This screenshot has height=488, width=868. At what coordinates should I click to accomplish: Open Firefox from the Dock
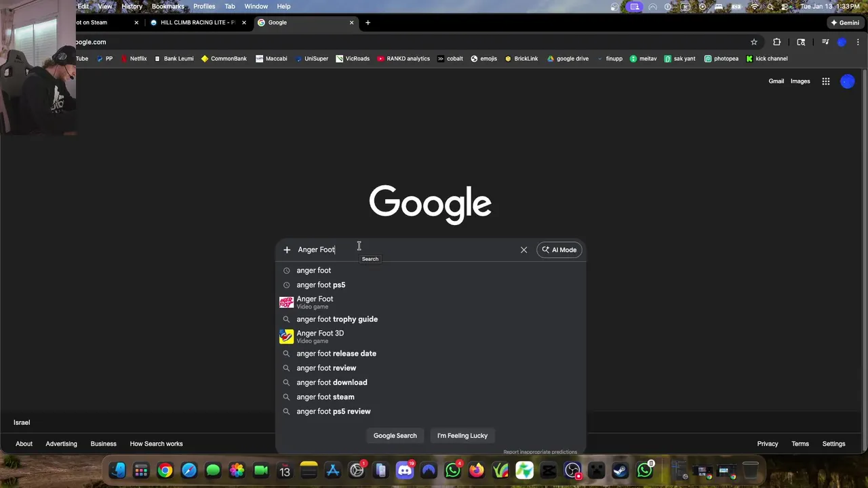click(477, 470)
